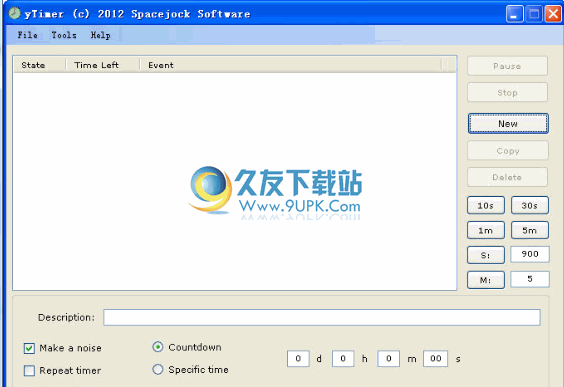Enable the Repeat timer checkbox
Viewport: 564px width, 387px height.
29,370
